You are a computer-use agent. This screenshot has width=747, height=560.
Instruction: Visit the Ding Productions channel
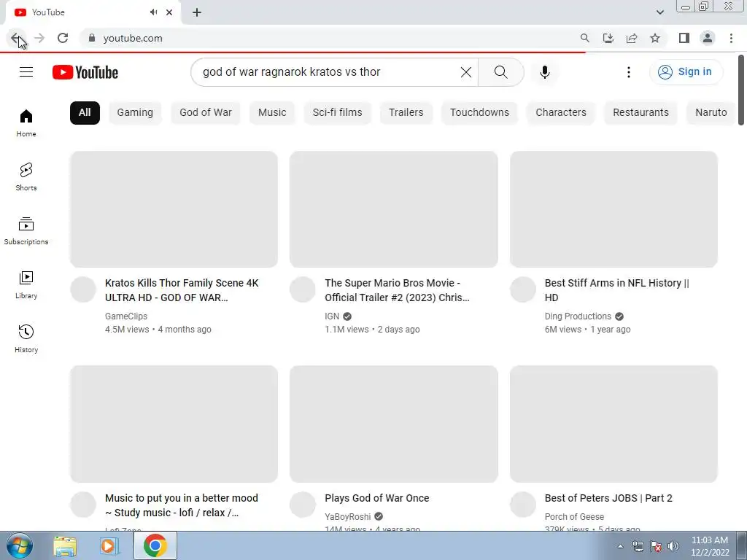[578, 316]
